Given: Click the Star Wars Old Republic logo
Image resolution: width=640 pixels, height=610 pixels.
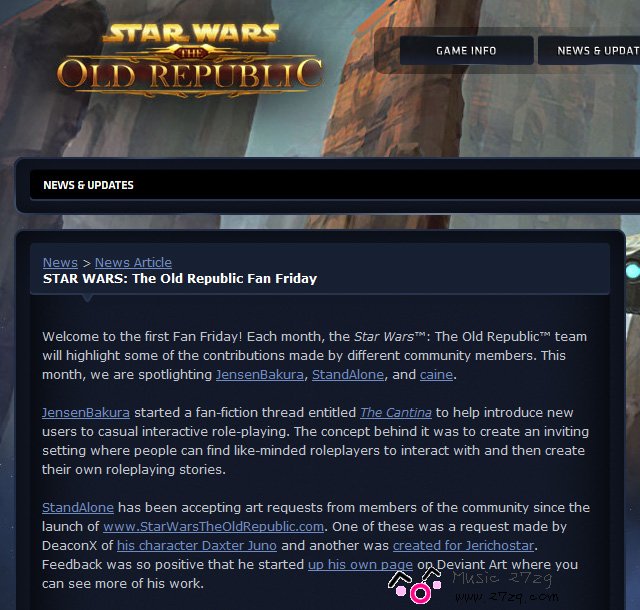Looking at the screenshot, I should [x=190, y=60].
